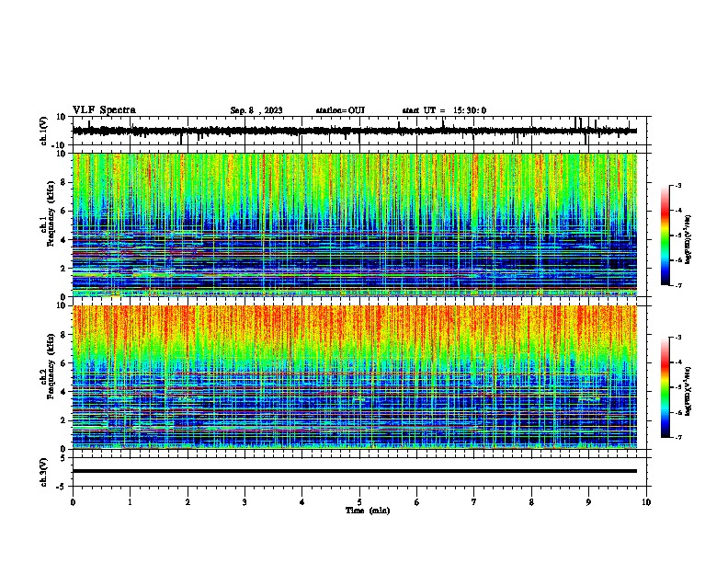This screenshot has height=563, width=728.
Task: Click time axis tick label "6"
Action: pos(417,502)
